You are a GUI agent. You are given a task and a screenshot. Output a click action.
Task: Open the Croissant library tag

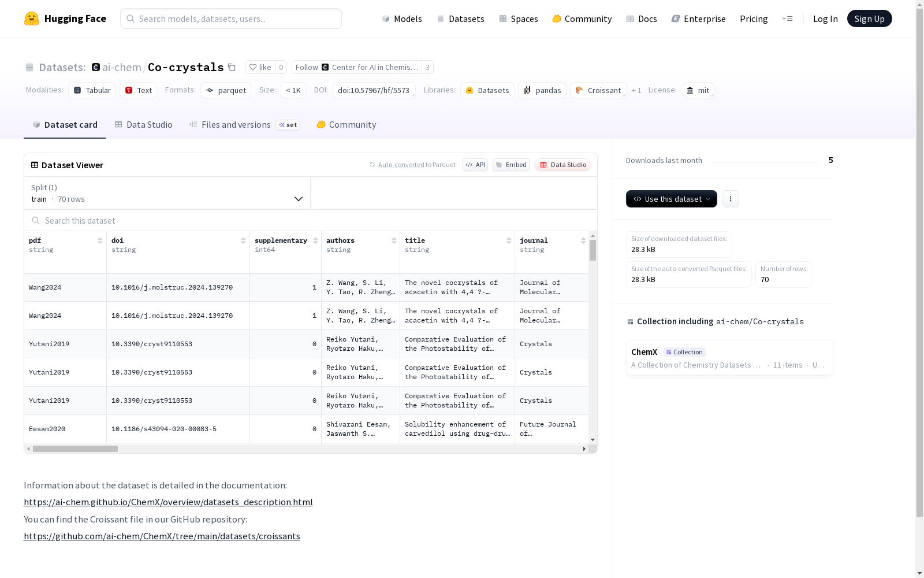598,90
